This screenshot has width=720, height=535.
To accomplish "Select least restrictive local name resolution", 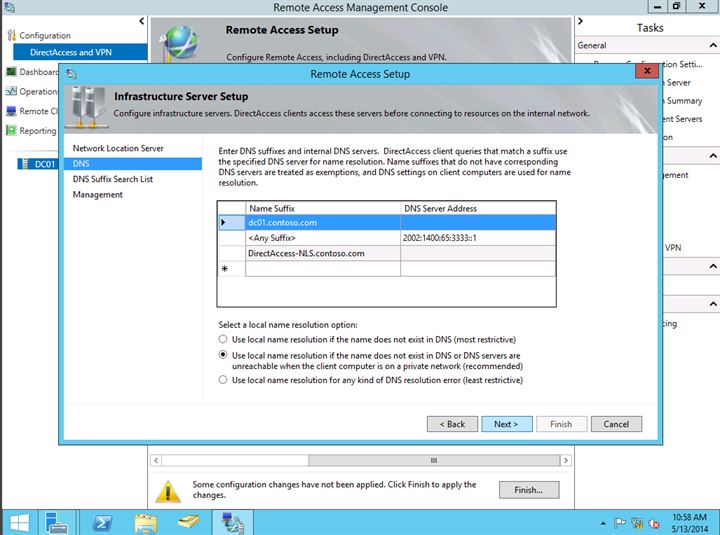I will tap(223, 380).
